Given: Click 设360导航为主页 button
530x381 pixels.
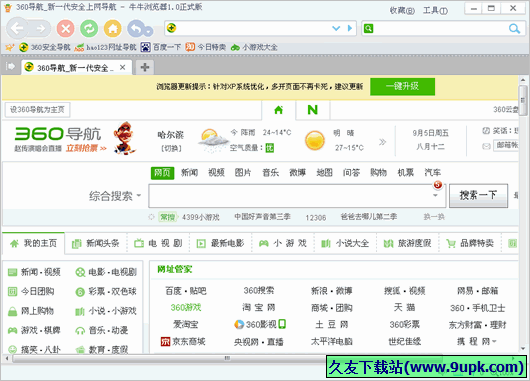Looking at the screenshot, I should tap(37, 110).
